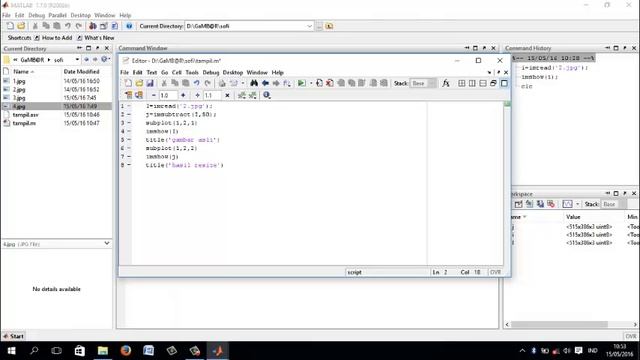The height and width of the screenshot is (360, 640).
Task: Expand Run button dropdown arrow
Action: tap(311, 83)
